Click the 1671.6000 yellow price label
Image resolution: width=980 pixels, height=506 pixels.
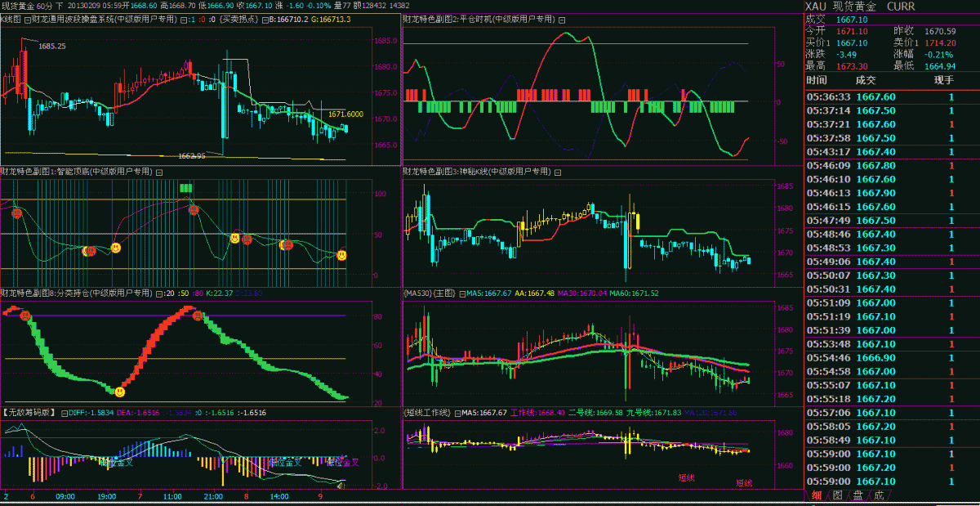345,114
